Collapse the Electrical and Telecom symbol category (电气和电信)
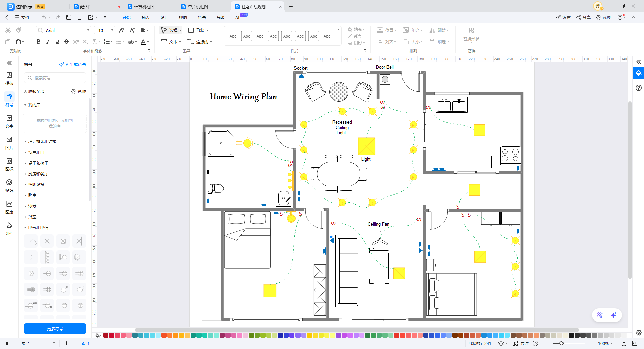 click(38, 228)
